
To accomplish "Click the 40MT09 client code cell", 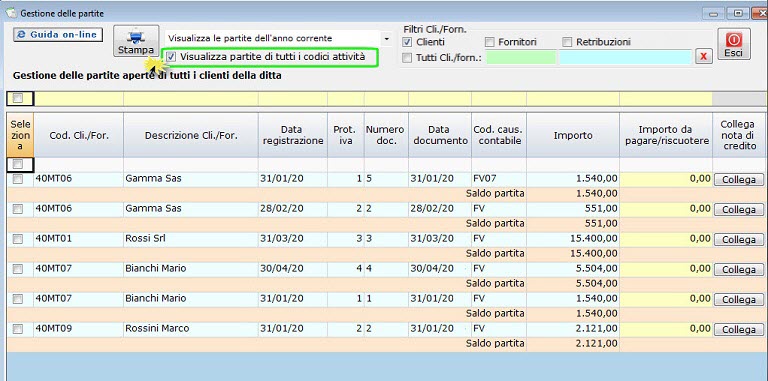I will tap(78, 329).
